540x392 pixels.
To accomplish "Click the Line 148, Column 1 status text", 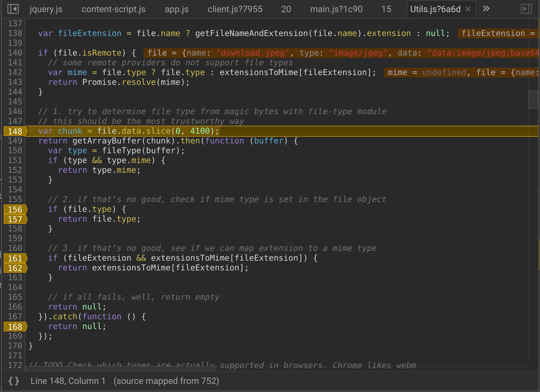I will tap(67, 381).
